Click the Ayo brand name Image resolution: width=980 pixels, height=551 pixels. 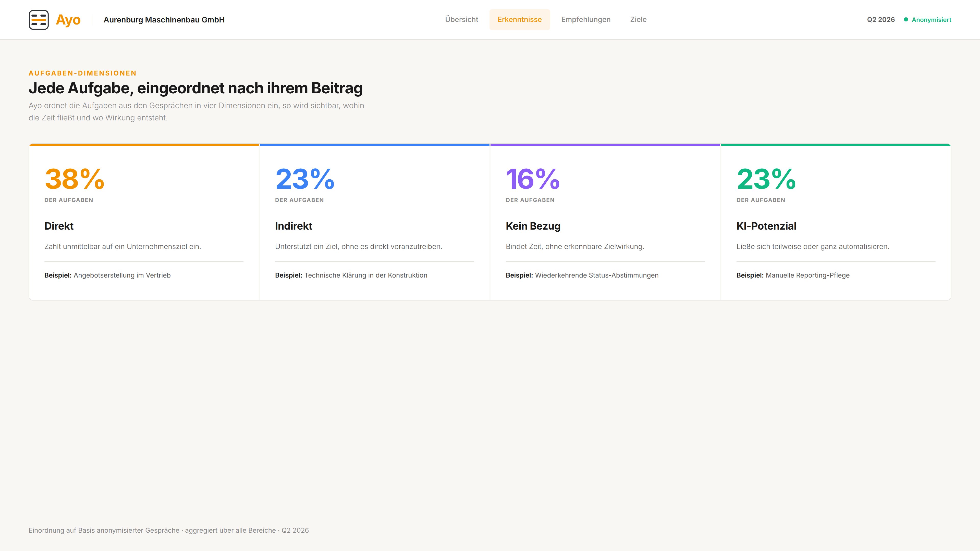pyautogui.click(x=68, y=20)
